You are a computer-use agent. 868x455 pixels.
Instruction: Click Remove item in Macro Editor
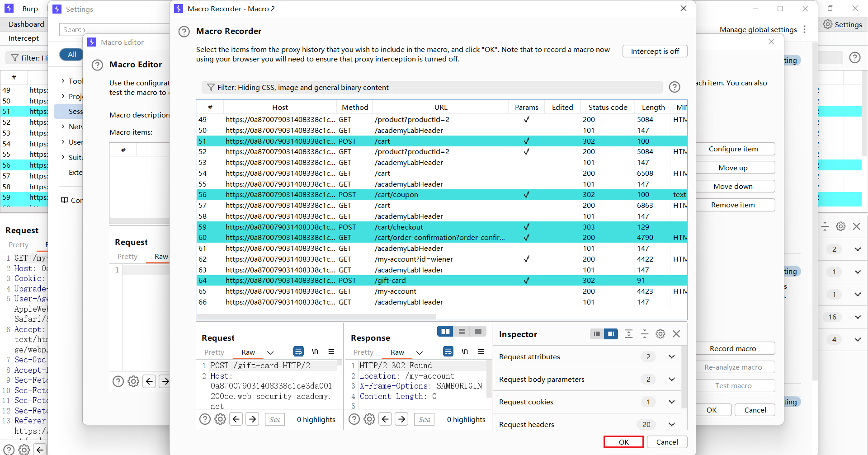click(733, 205)
